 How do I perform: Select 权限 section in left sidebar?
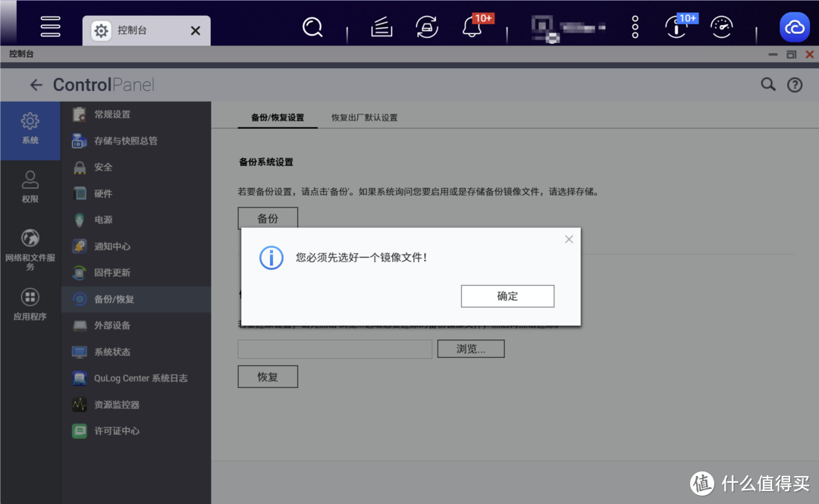(30, 186)
